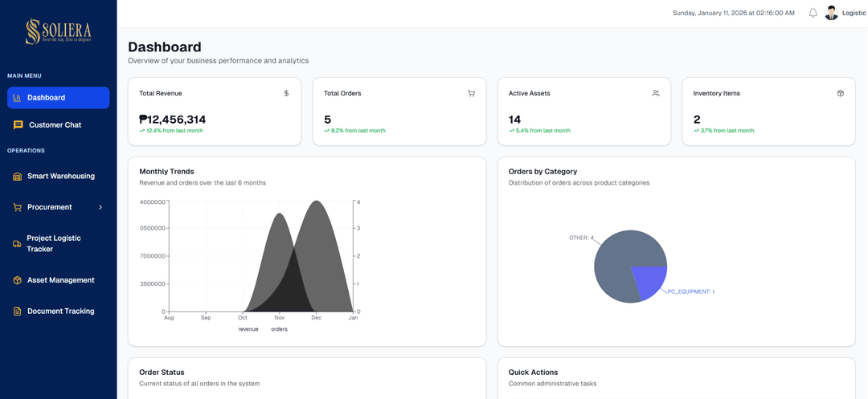The width and height of the screenshot is (868, 399).
Task: Click the Soliera logo
Action: tap(58, 32)
